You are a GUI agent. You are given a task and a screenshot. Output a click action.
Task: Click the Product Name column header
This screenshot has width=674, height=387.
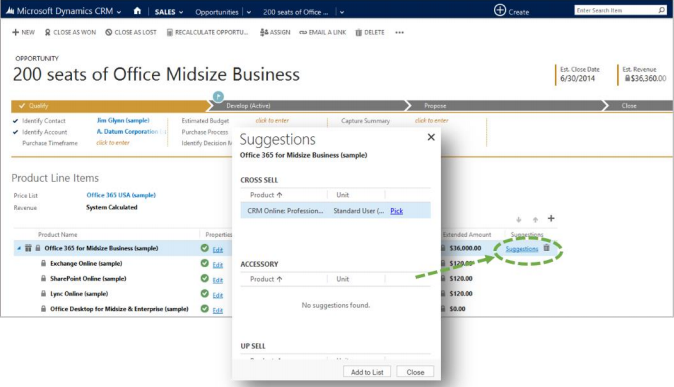pos(58,234)
